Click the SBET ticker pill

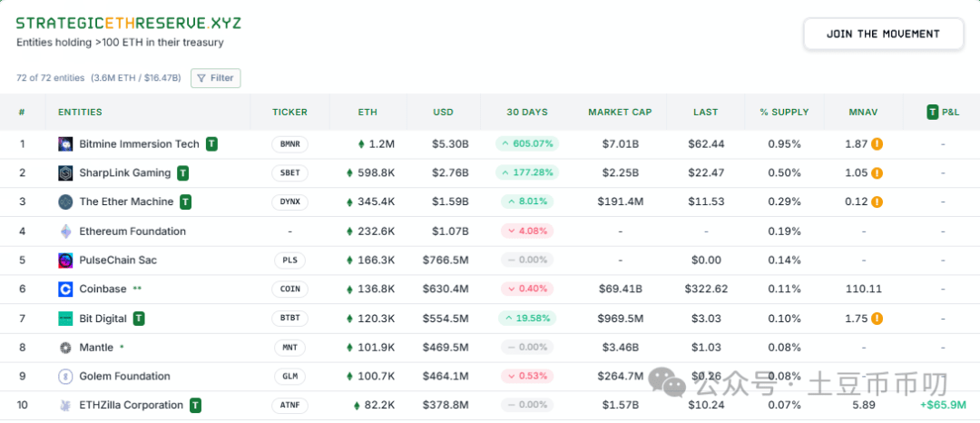290,173
